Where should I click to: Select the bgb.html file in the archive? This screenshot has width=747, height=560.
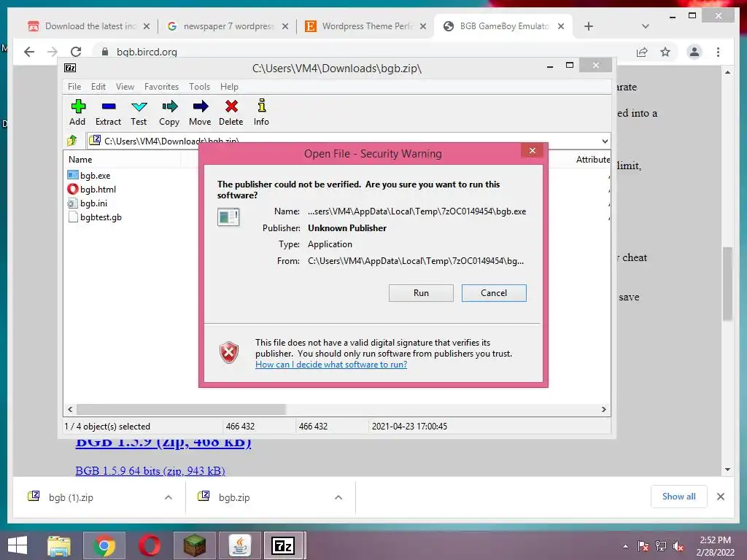click(x=92, y=189)
